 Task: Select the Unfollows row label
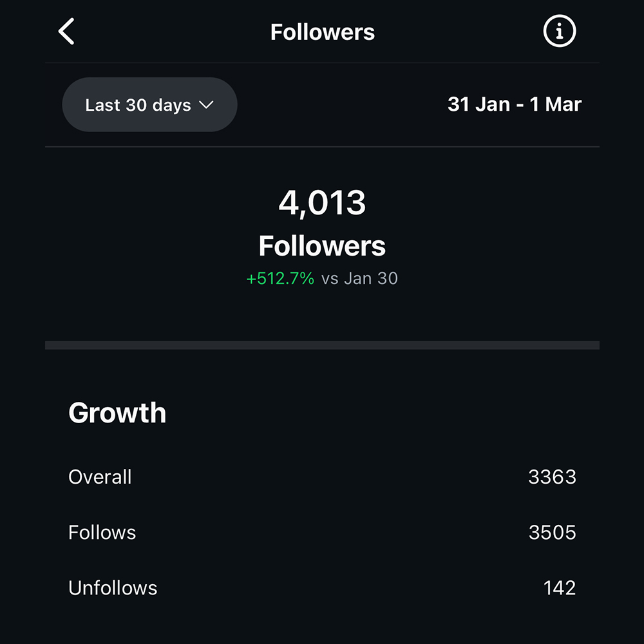click(x=113, y=588)
